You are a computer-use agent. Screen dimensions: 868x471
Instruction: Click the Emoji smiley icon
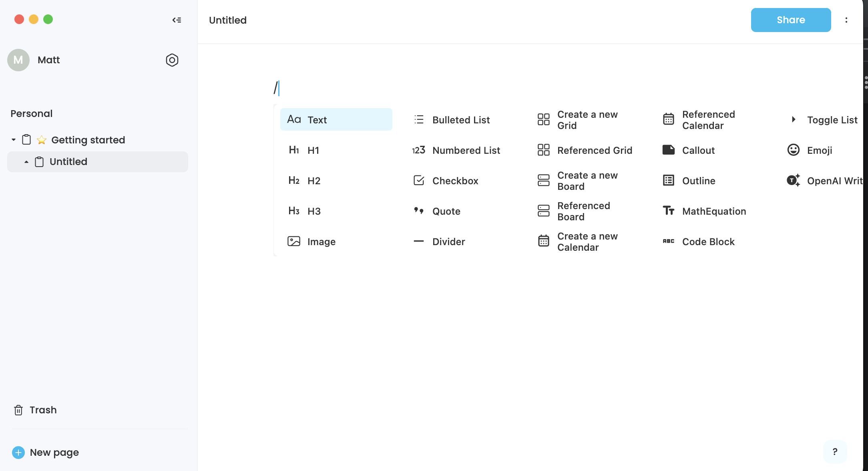coord(793,150)
